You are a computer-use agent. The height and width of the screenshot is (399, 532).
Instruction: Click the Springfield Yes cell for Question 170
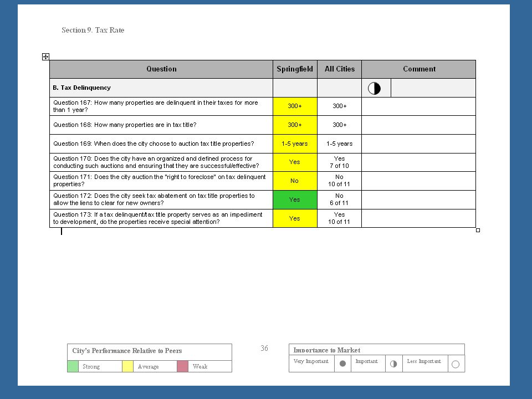click(295, 162)
